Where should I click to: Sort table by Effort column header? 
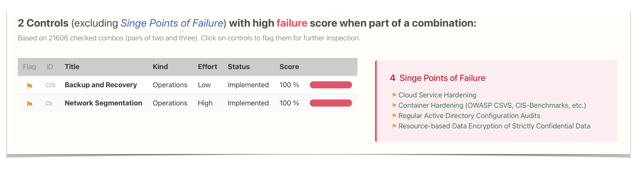pyautogui.click(x=207, y=67)
